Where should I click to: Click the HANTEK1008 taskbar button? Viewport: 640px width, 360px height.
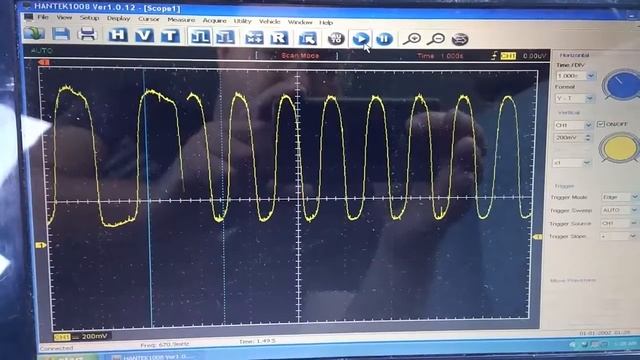point(150,357)
